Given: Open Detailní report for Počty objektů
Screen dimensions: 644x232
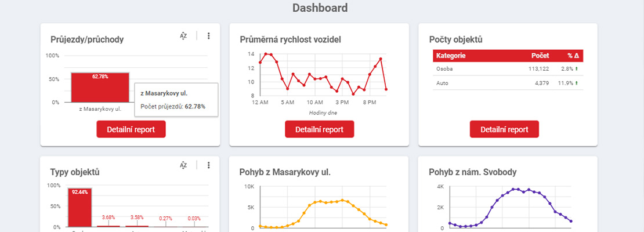Looking at the screenshot, I should click(504, 129).
